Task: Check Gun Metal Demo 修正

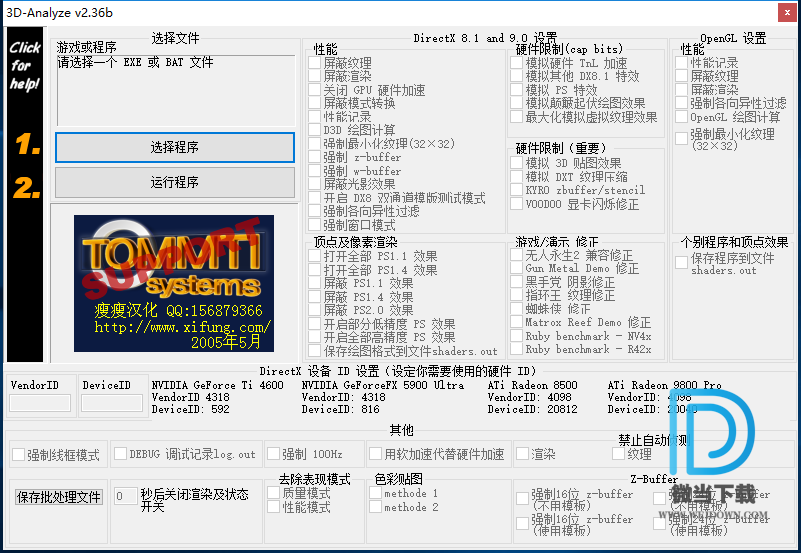Action: [x=516, y=268]
